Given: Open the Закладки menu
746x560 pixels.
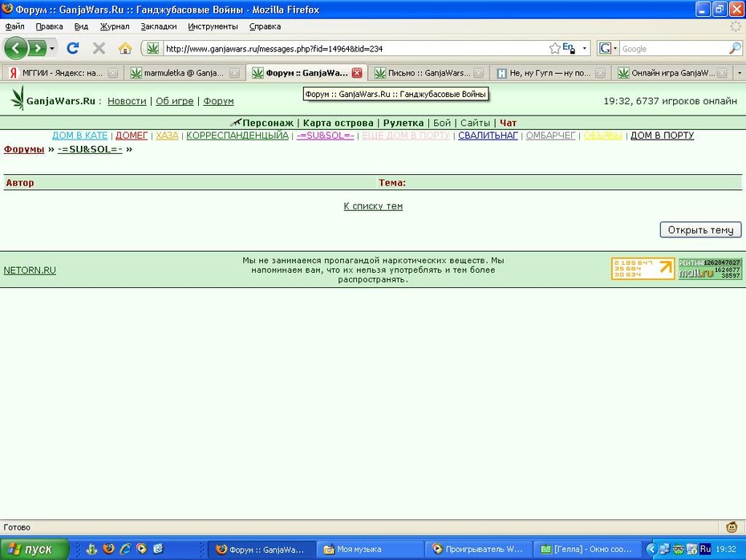Looking at the screenshot, I should (x=159, y=26).
